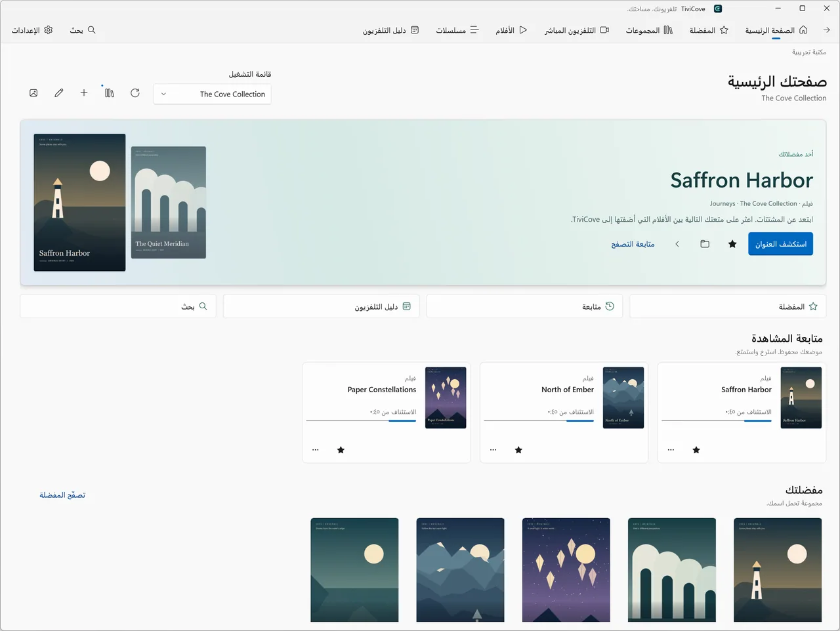Toggle favorite star on North of Ember card

pyautogui.click(x=518, y=450)
